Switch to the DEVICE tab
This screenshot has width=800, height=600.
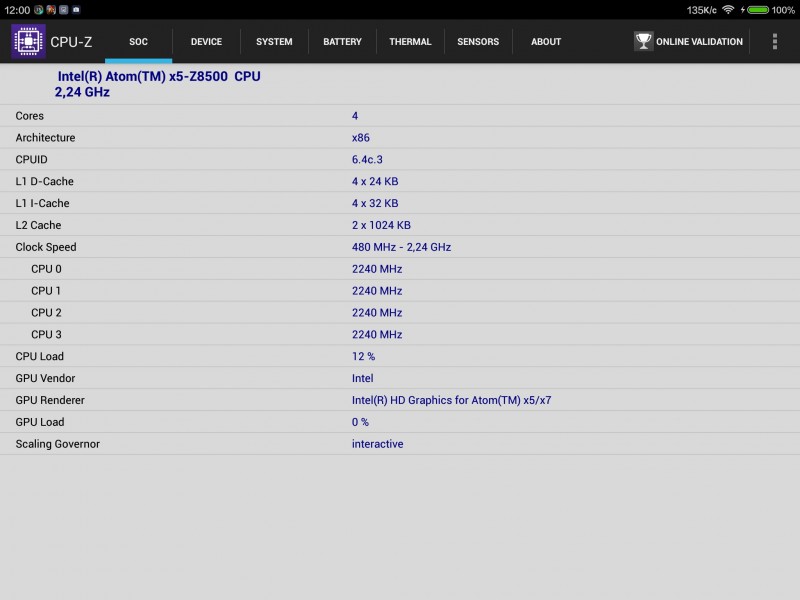click(206, 42)
